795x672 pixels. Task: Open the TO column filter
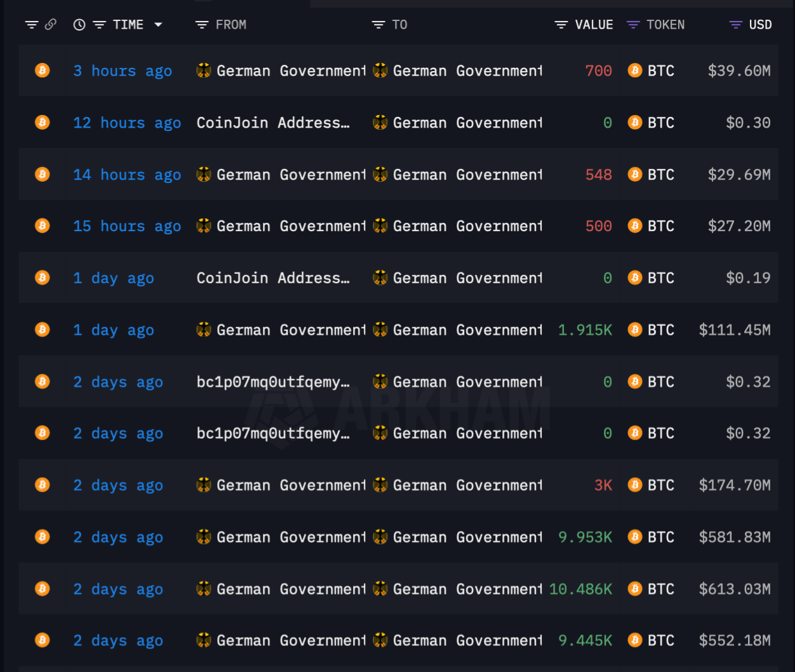pos(378,25)
